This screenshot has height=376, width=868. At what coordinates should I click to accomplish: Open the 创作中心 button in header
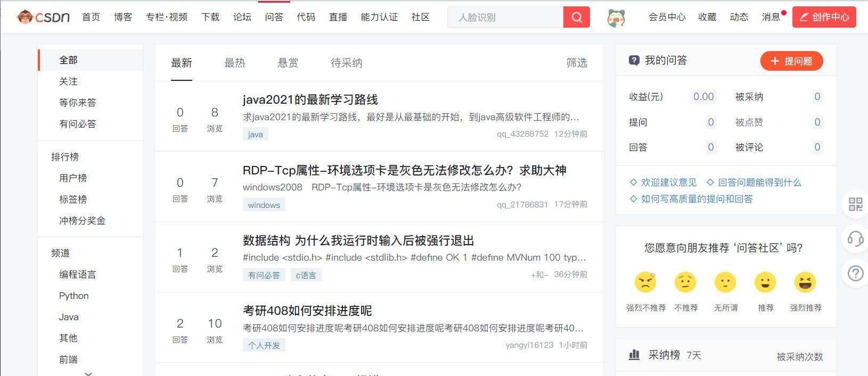[x=824, y=17]
